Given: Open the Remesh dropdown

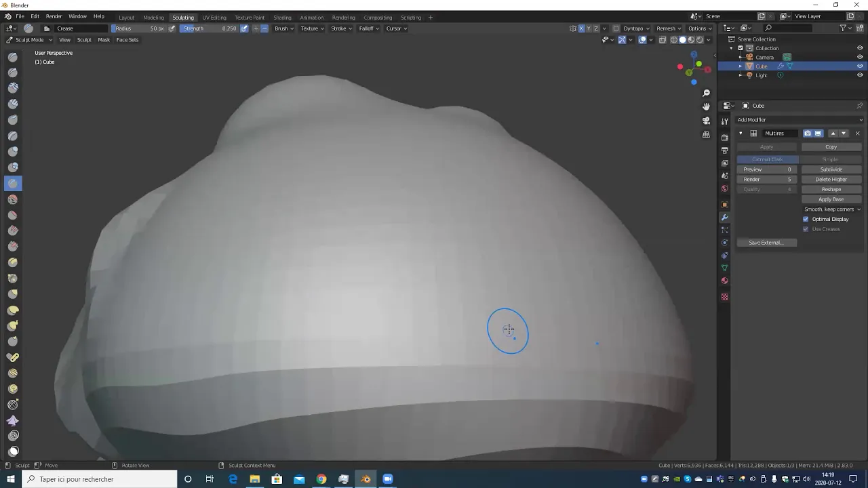Looking at the screenshot, I should click(x=669, y=28).
